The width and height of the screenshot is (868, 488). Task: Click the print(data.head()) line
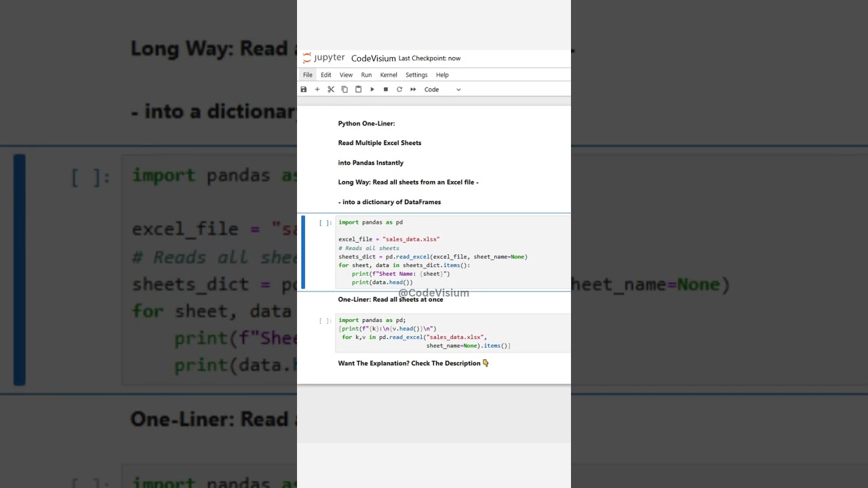coord(382,283)
